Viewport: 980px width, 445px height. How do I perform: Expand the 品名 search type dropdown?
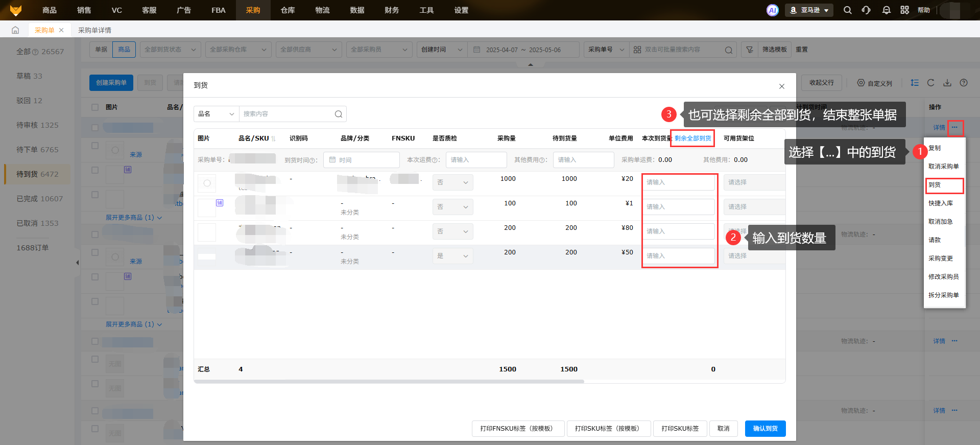coord(217,114)
